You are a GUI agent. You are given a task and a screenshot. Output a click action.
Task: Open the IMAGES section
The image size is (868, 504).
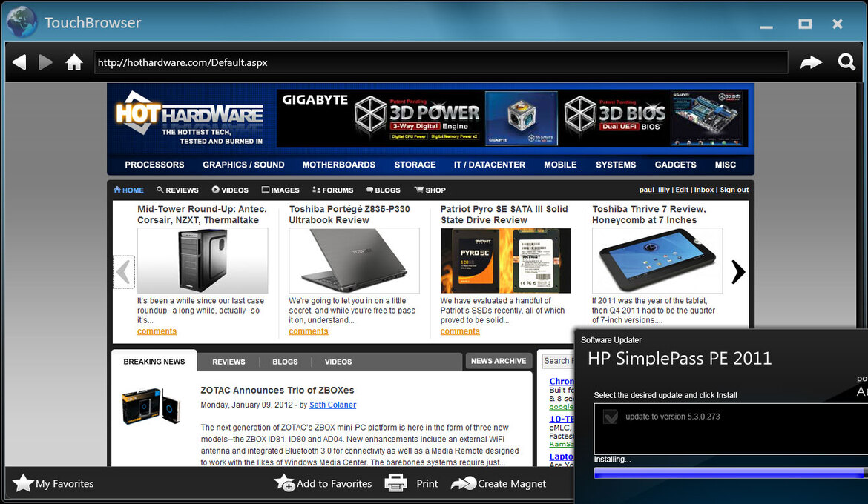280,190
